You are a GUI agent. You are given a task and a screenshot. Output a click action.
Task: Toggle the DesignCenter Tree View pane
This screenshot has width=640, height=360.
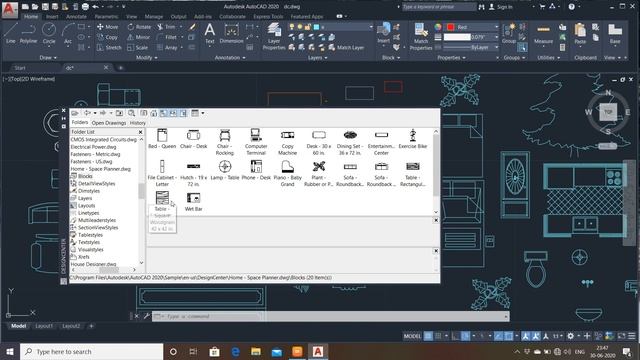click(x=163, y=113)
